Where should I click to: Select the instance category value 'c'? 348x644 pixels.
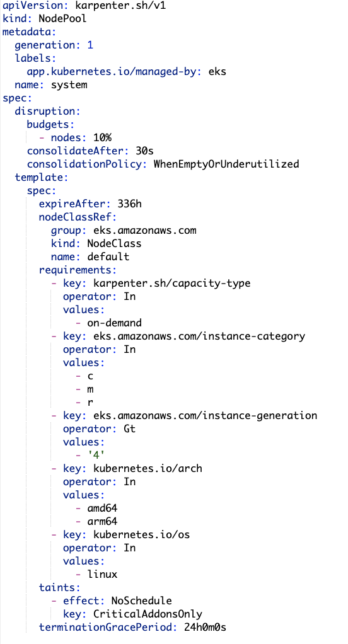click(x=90, y=376)
